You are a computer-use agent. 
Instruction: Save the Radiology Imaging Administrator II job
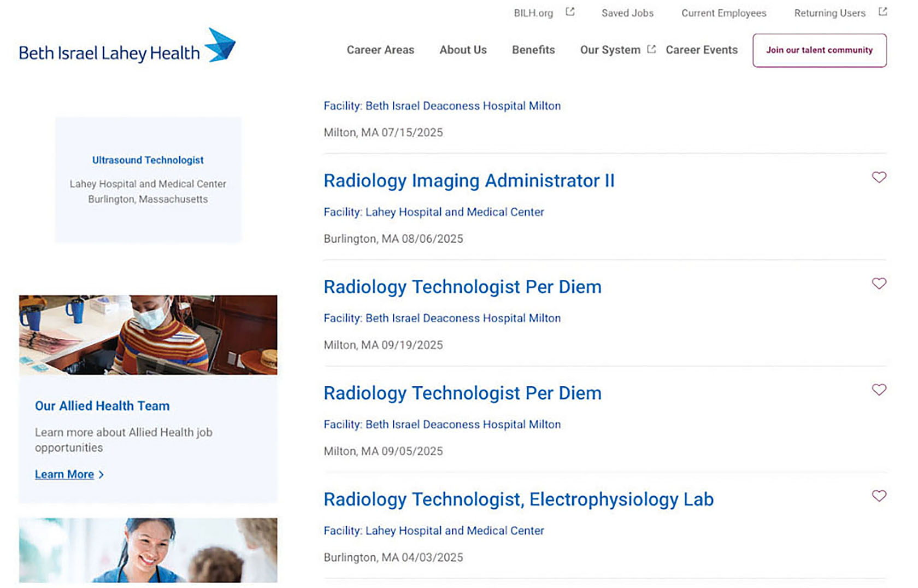(879, 177)
